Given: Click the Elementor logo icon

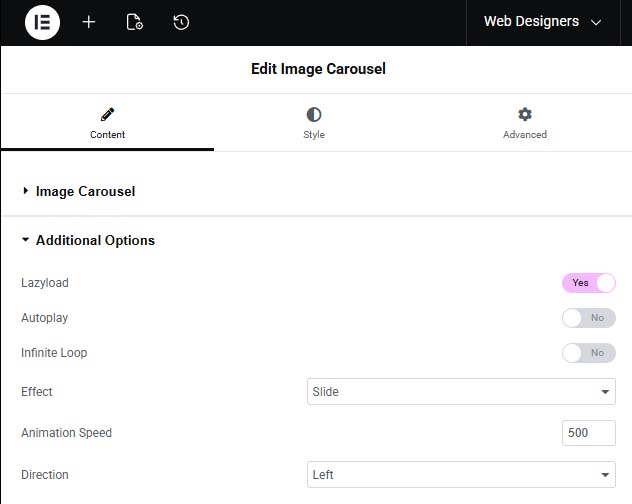Looking at the screenshot, I should 42,22.
